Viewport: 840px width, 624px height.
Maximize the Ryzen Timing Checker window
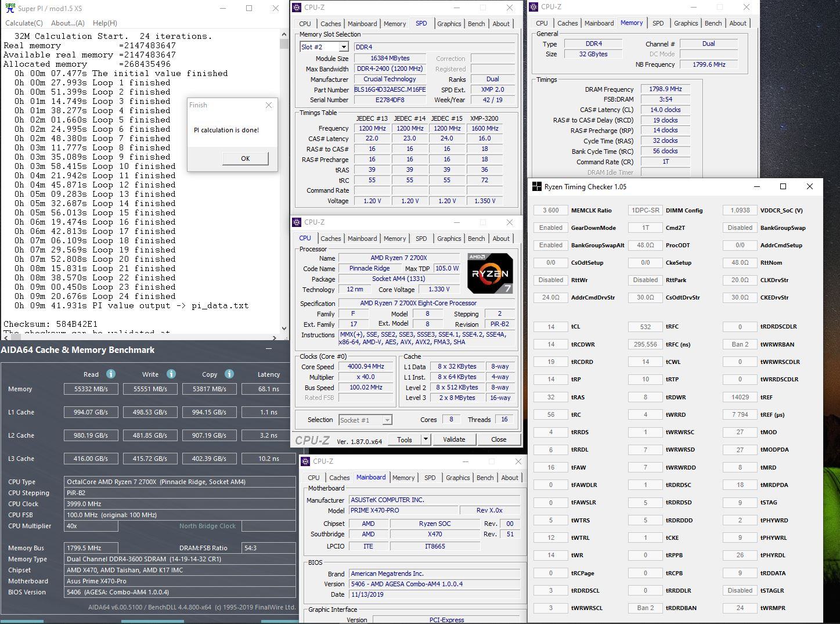coord(783,186)
